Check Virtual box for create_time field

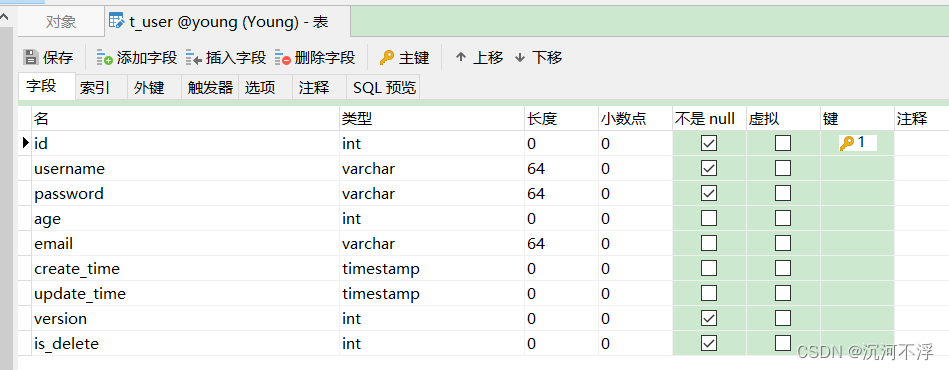point(783,268)
